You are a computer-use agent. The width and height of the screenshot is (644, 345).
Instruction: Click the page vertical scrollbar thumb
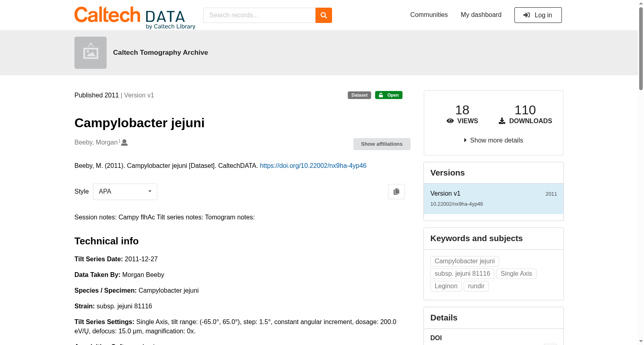(641, 48)
